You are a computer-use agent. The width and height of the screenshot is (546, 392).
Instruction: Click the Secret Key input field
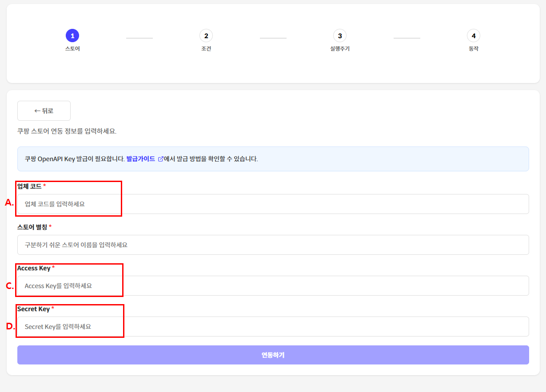(x=273, y=327)
